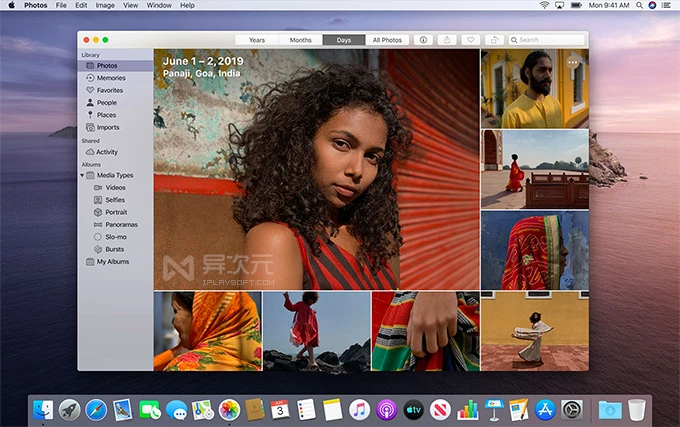This screenshot has height=427, width=680.
Task: Select Selfies under Media Types
Action: [x=115, y=200]
